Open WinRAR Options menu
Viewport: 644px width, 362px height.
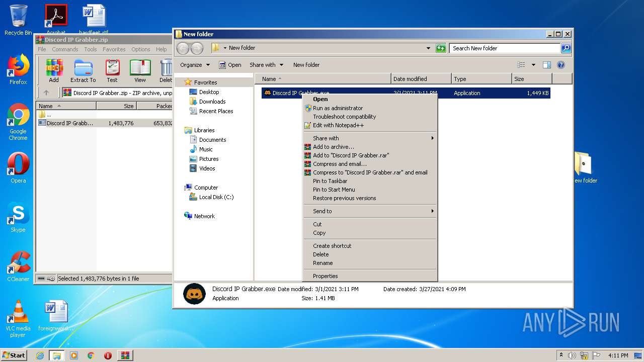(141, 49)
